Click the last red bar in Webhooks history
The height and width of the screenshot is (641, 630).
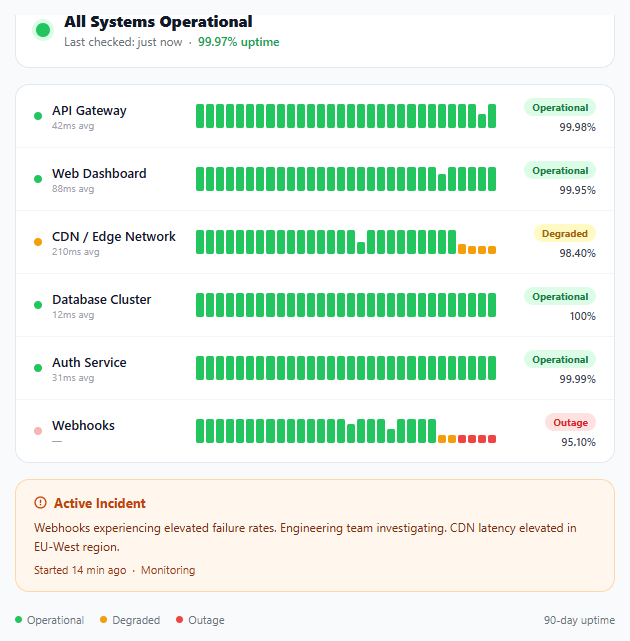coord(492,439)
